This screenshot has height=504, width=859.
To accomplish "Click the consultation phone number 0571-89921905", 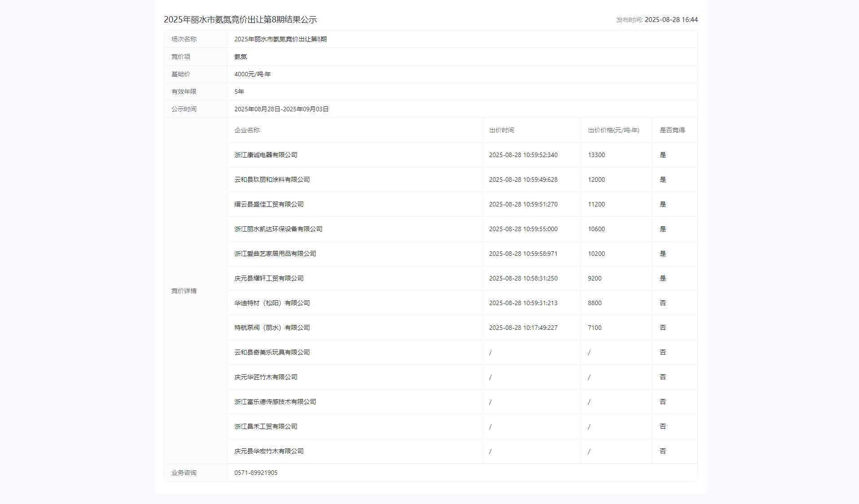I will (256, 473).
